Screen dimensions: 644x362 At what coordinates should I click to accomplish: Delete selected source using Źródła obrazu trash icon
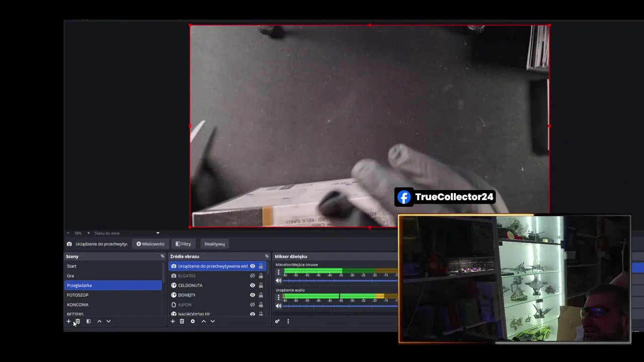tap(182, 321)
